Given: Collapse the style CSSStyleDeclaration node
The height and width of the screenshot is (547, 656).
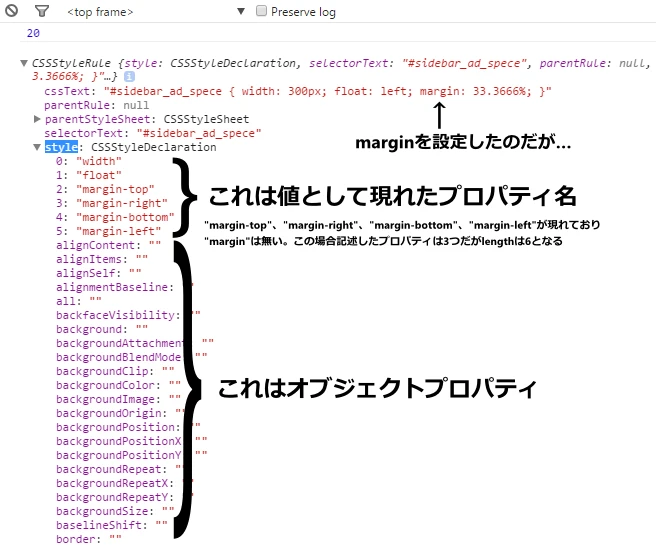Looking at the screenshot, I should click(37, 147).
